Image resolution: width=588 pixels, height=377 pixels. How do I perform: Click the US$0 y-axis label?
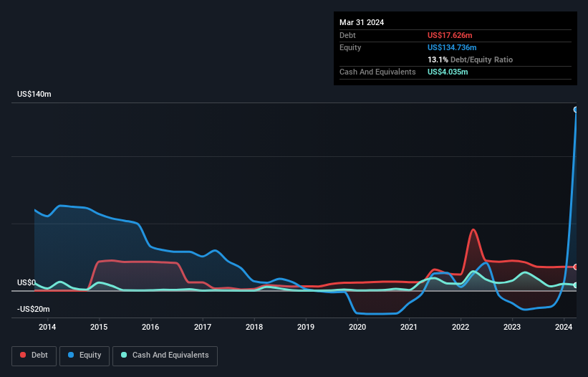26,282
